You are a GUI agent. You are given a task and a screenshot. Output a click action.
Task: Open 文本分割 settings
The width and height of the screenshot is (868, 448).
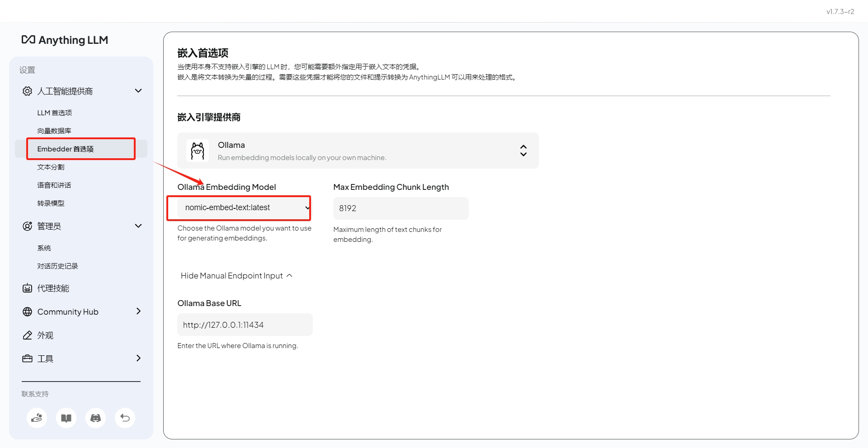[x=51, y=167]
